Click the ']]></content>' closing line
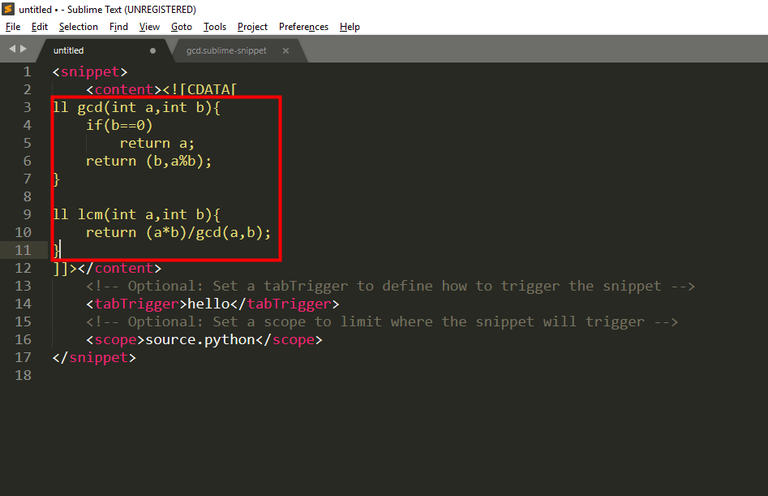Screen dimensions: 768x496 pyautogui.click(x=107, y=268)
